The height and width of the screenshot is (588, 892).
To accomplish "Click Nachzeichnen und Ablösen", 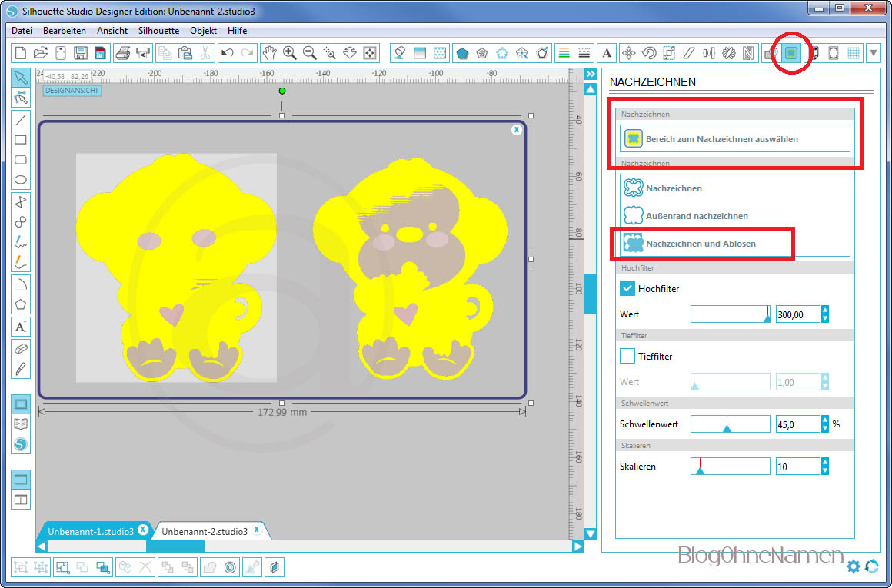I will [x=701, y=244].
